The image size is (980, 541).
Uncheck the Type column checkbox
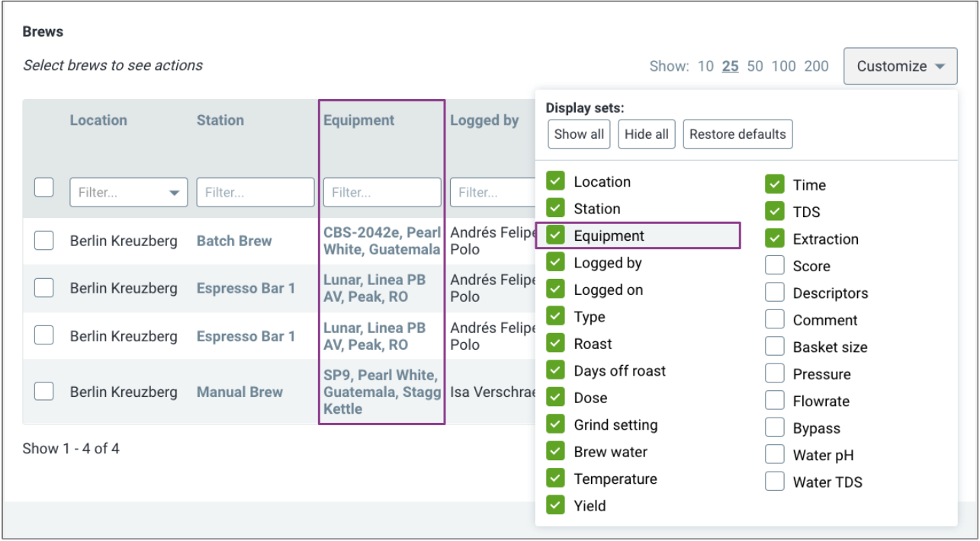coord(555,317)
